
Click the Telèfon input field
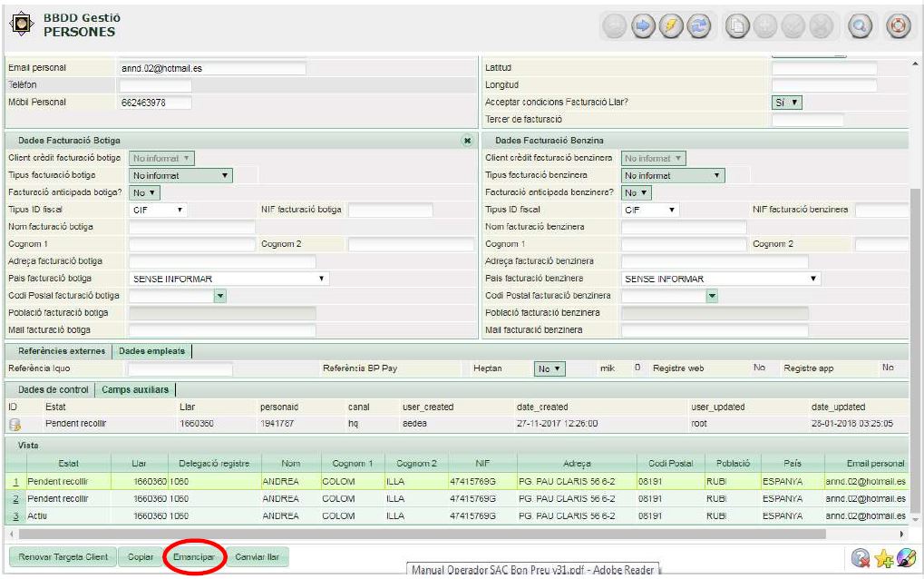[x=155, y=84]
